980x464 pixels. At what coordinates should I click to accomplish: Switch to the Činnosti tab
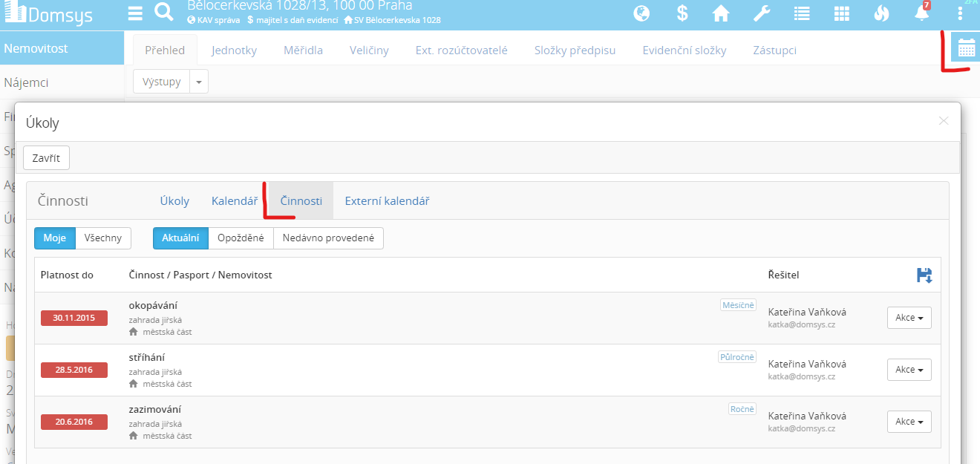pos(301,200)
